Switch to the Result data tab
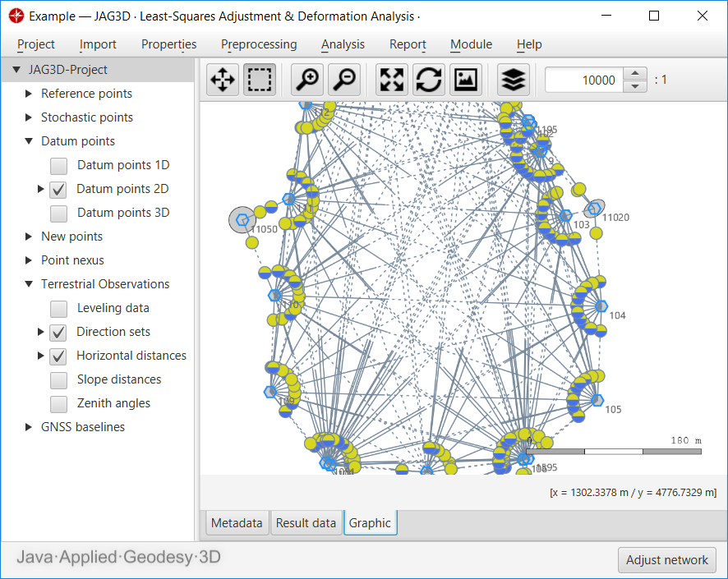 tap(306, 523)
